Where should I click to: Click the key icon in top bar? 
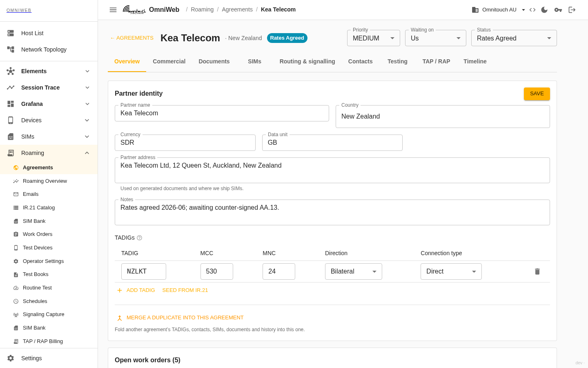[558, 10]
